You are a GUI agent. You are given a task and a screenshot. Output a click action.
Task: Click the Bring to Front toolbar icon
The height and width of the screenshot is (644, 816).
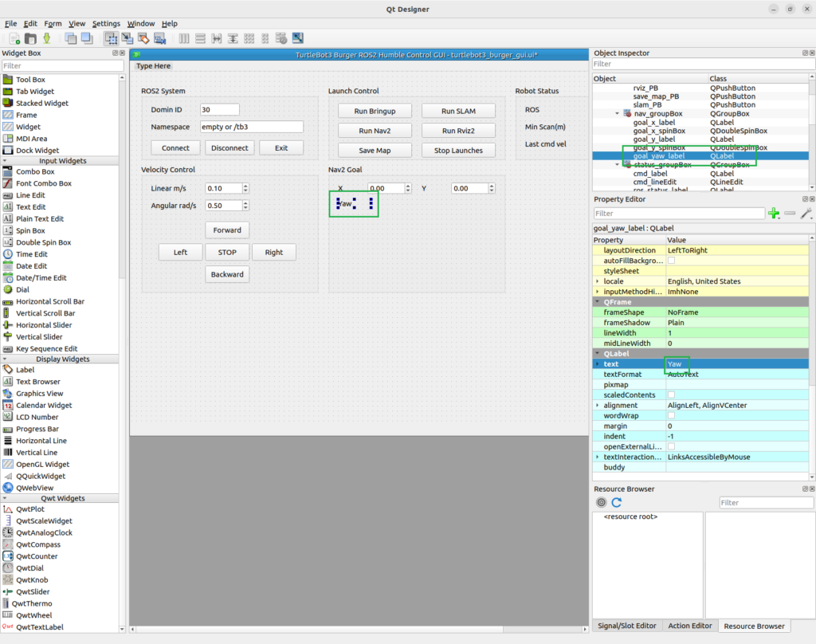coord(87,38)
